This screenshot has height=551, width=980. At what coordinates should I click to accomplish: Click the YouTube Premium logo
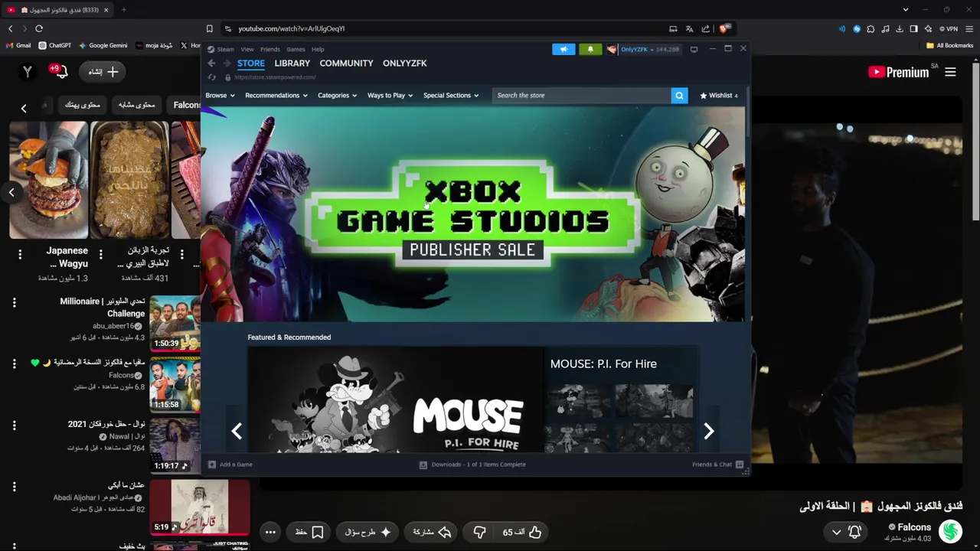(x=899, y=72)
